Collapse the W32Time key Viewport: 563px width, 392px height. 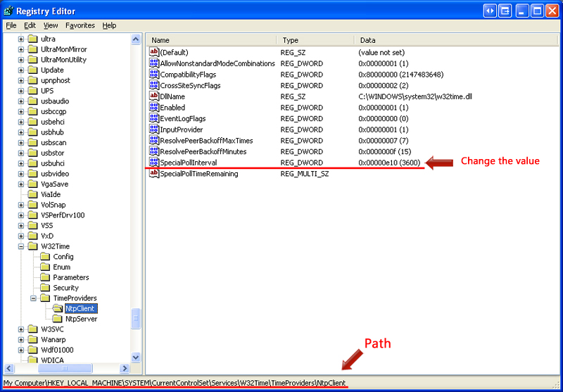point(21,246)
